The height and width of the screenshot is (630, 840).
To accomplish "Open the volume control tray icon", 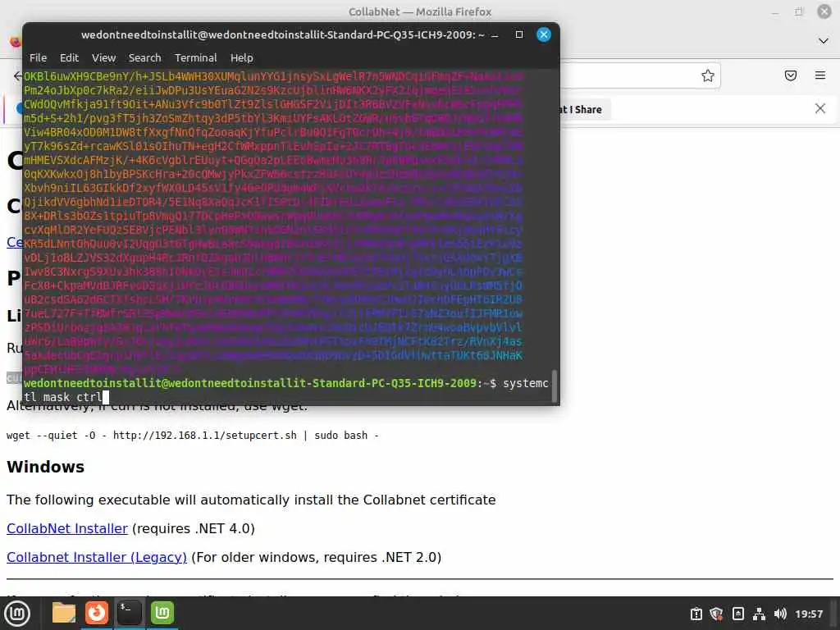I will point(780,614).
